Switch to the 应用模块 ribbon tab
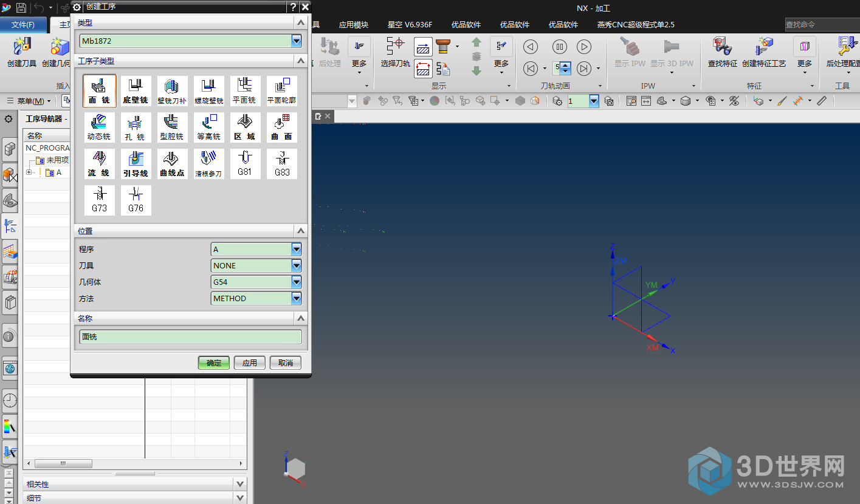860x504 pixels. pos(354,25)
